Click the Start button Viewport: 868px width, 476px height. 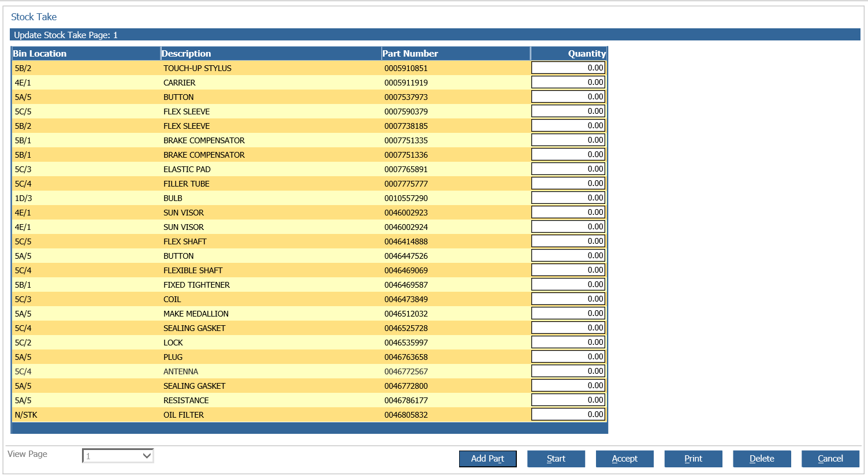[x=556, y=459]
